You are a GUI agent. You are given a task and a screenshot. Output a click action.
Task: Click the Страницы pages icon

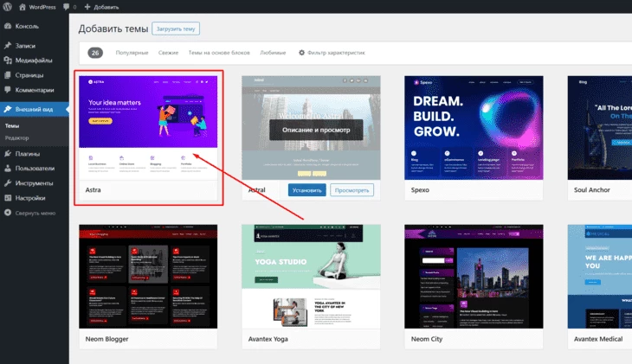point(8,75)
